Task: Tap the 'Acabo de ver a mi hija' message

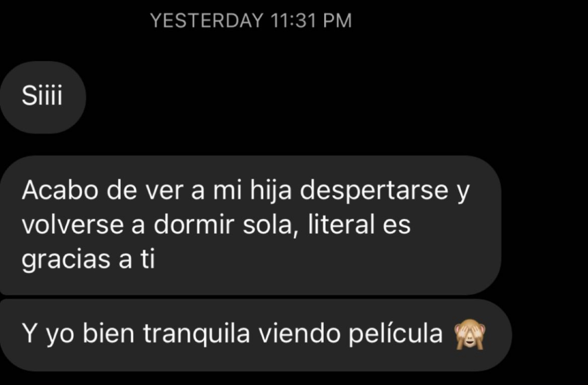Action: (250, 225)
